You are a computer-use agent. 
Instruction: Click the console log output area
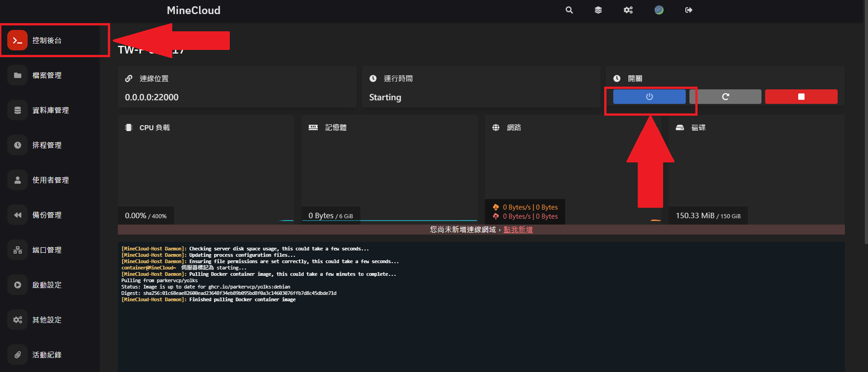(481, 307)
